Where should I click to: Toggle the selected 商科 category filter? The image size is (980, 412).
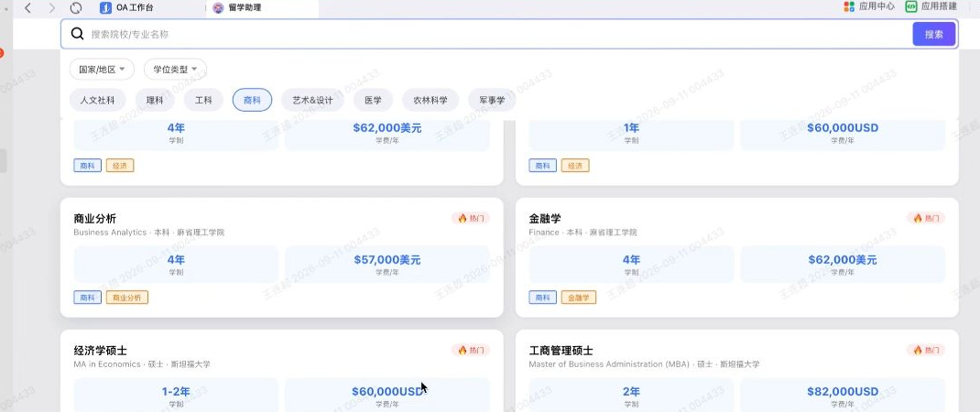(x=252, y=100)
